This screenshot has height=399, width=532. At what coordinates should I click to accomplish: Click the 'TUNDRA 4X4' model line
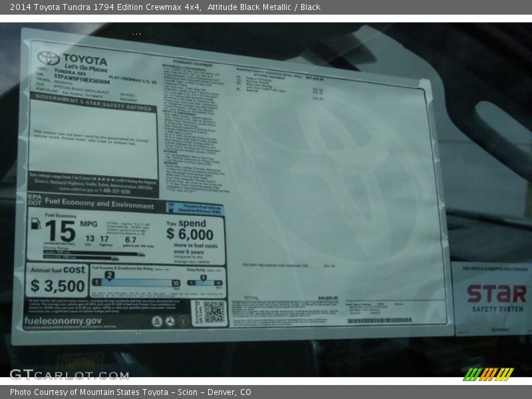[x=70, y=72]
